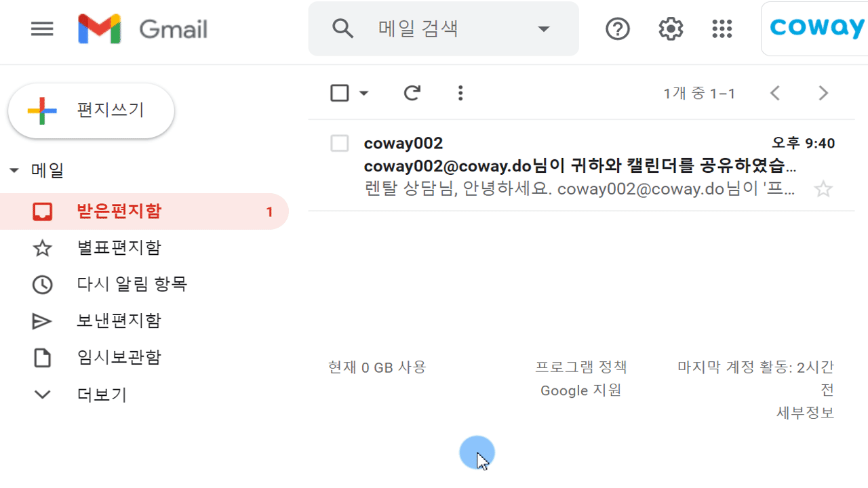Open the settings gear icon
Screen dimensions: 868x488
[x=671, y=29]
